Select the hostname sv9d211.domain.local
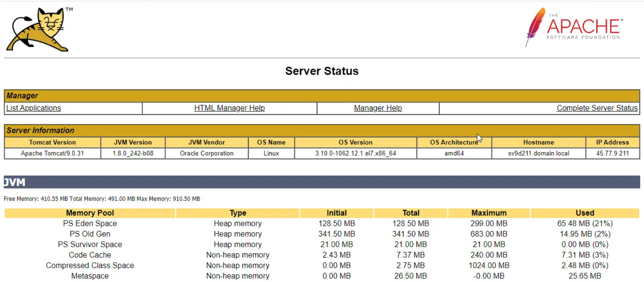 [x=538, y=153]
